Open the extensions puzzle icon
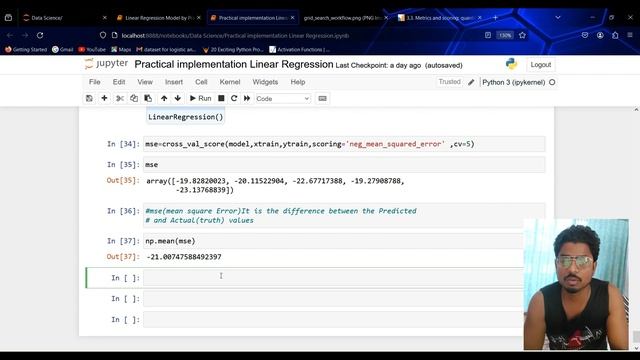The image size is (640, 360). (x=615, y=36)
